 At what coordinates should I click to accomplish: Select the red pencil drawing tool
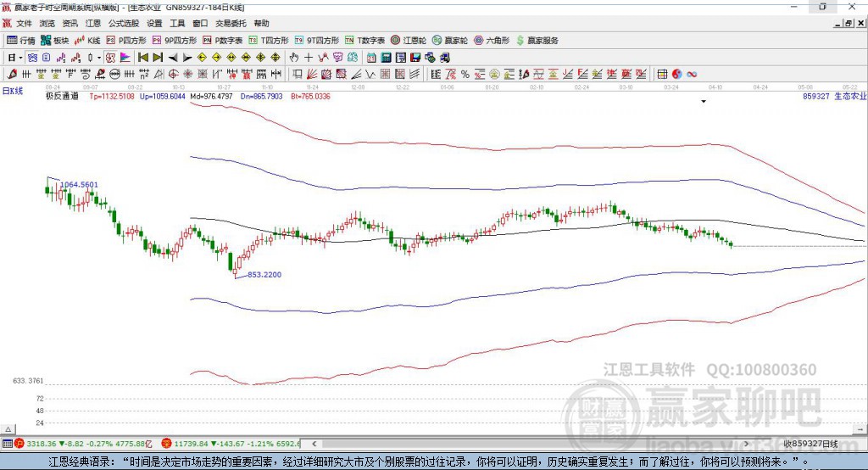pyautogui.click(x=12, y=75)
